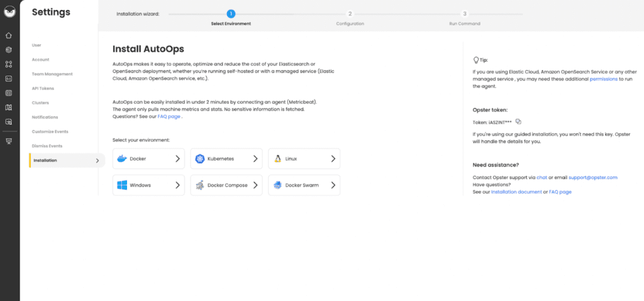This screenshot has height=301, width=644.
Task: Copy the Opster token
Action: (518, 121)
